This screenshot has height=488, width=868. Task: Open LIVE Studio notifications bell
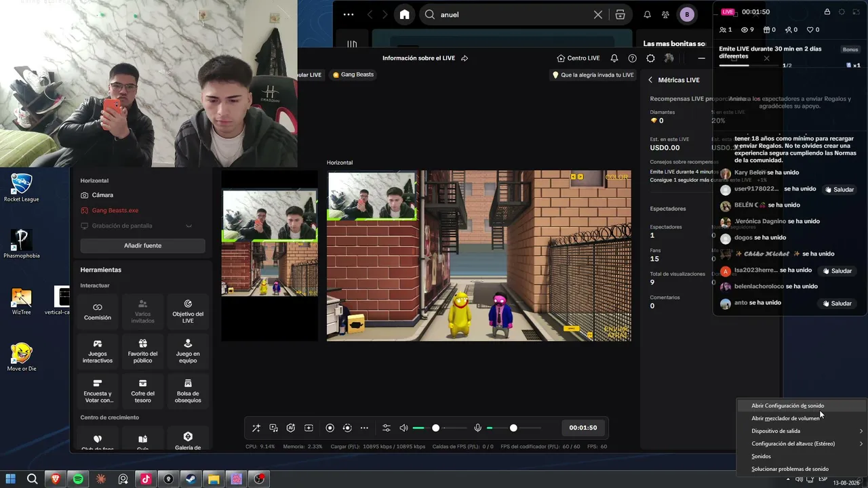pos(614,58)
